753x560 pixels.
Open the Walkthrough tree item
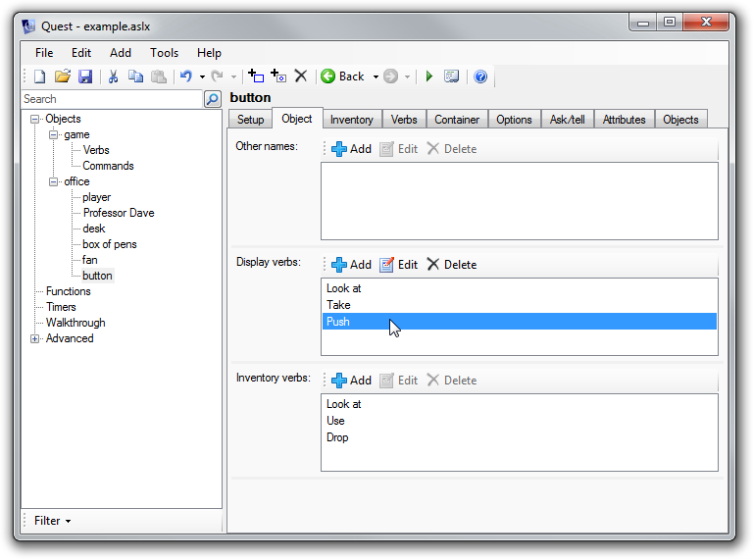click(75, 323)
